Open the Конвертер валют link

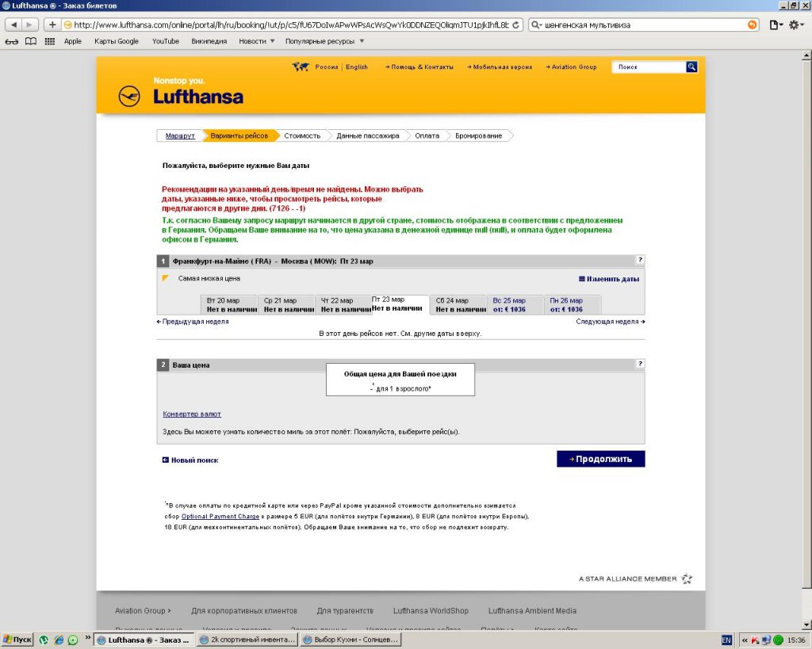tap(192, 414)
